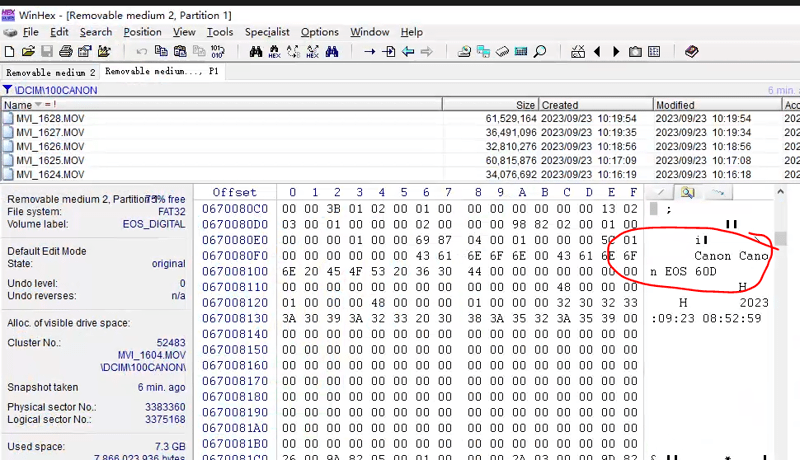Select the file MVI_1628.MOV

coord(49,118)
